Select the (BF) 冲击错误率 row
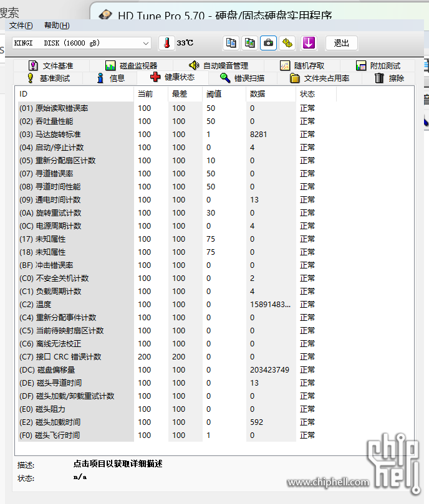Viewport: 429px width, 504px height. [177, 265]
